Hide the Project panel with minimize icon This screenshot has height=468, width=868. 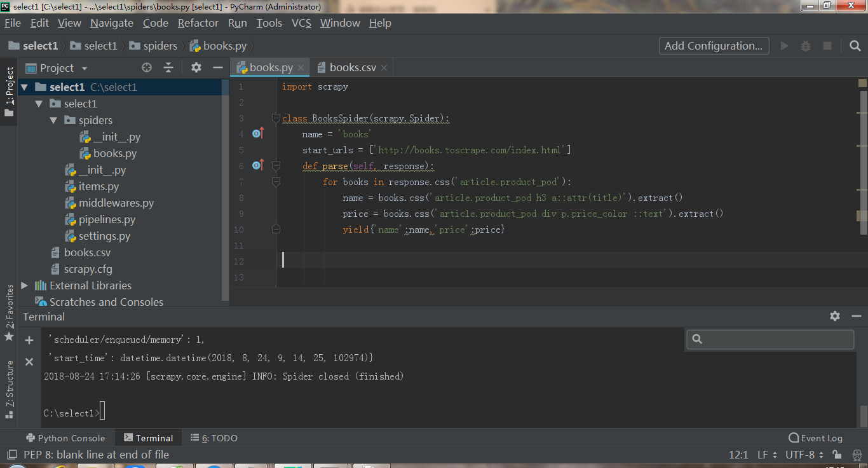click(217, 68)
